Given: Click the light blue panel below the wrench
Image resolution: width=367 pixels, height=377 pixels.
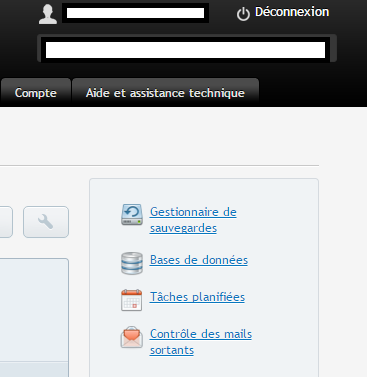Looking at the screenshot, I should (34, 310).
